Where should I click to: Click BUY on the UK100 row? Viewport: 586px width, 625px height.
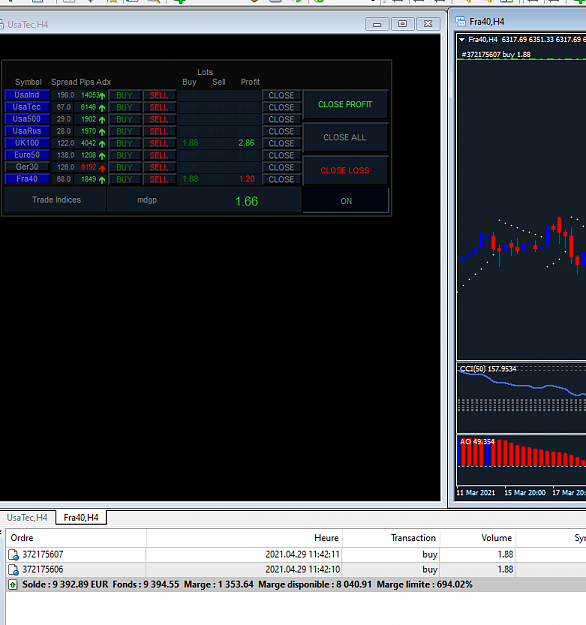(x=124, y=143)
